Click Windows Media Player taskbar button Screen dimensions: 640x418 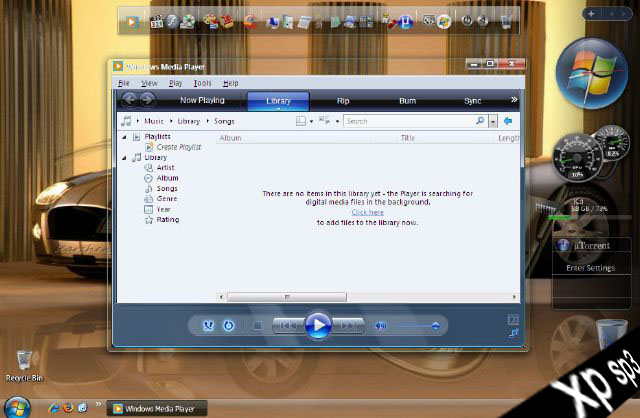pos(157,408)
